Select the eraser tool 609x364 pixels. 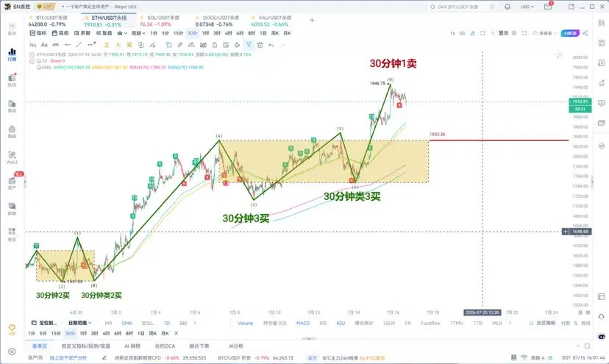pyautogui.click(x=238, y=45)
